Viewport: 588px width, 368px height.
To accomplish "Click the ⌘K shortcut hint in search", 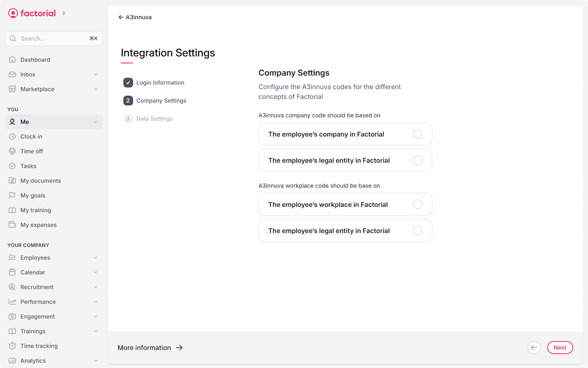I will [x=94, y=38].
